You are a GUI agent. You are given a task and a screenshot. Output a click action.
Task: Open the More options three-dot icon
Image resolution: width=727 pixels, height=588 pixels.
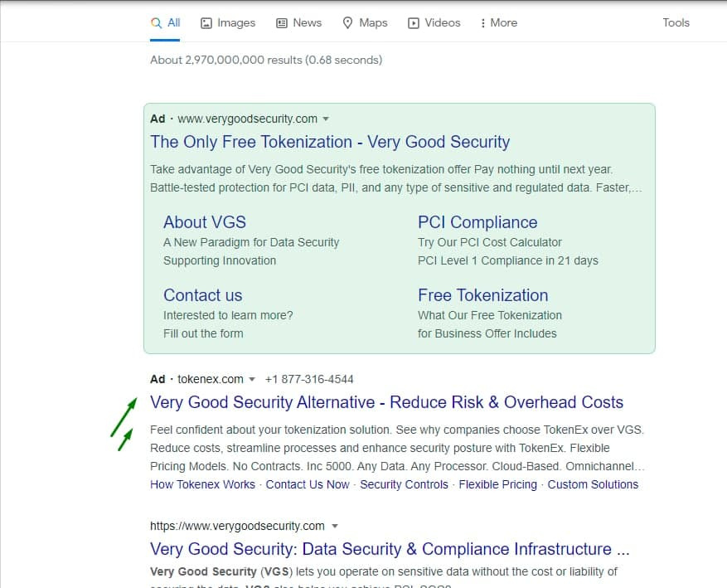coord(482,22)
